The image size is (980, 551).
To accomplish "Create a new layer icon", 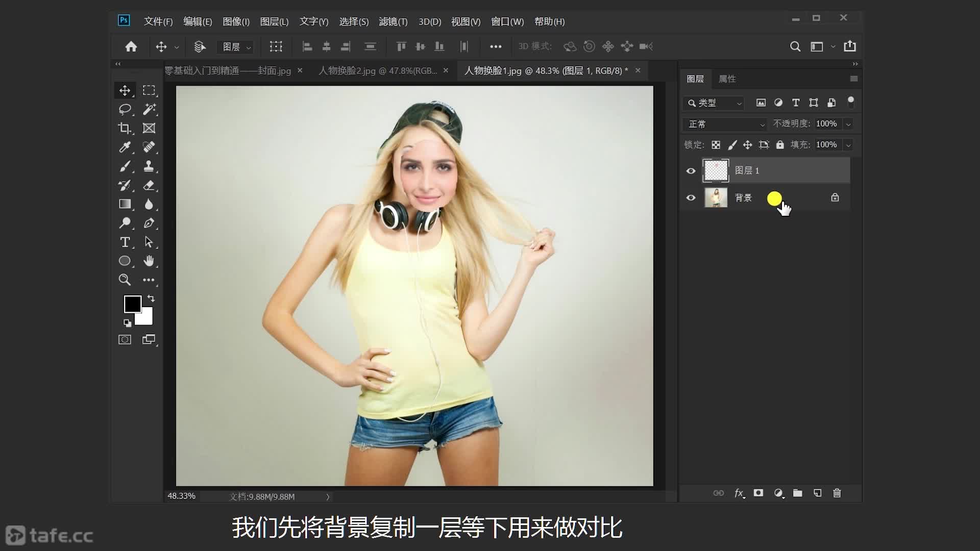I will click(818, 493).
